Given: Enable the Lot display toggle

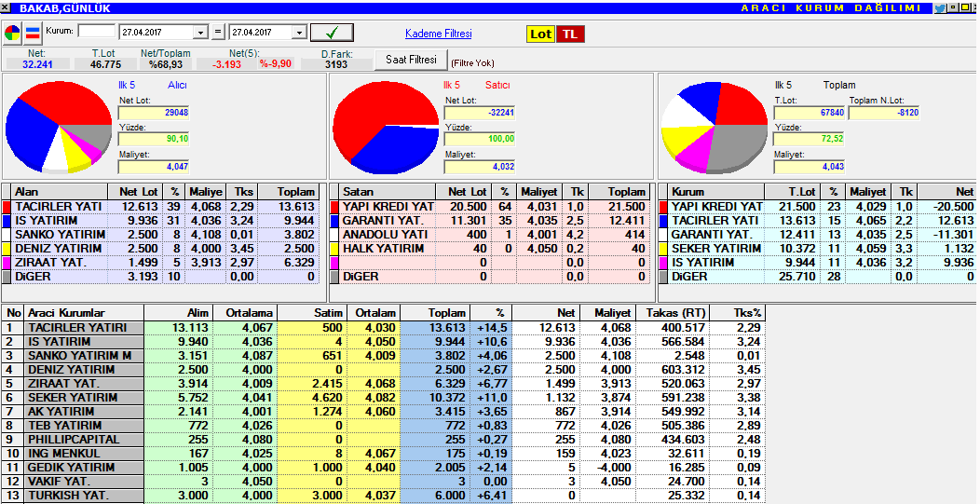Looking at the screenshot, I should [540, 34].
